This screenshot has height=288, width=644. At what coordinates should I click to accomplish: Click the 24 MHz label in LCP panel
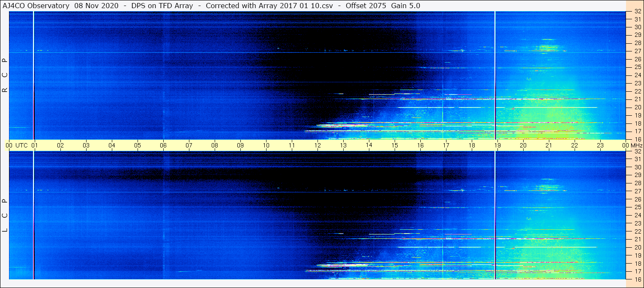(x=637, y=215)
